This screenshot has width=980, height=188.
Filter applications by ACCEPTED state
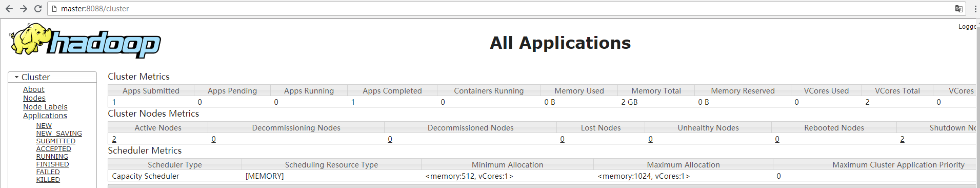coord(54,149)
